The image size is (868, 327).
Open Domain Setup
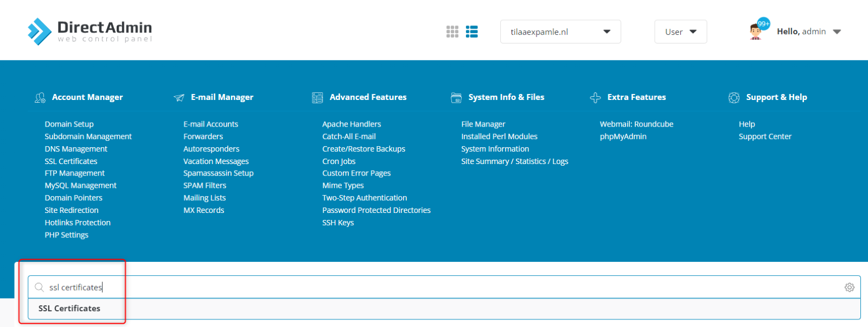click(x=69, y=124)
